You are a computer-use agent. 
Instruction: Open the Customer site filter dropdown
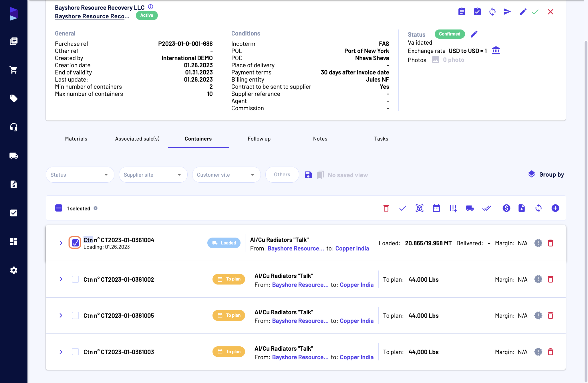(x=226, y=175)
